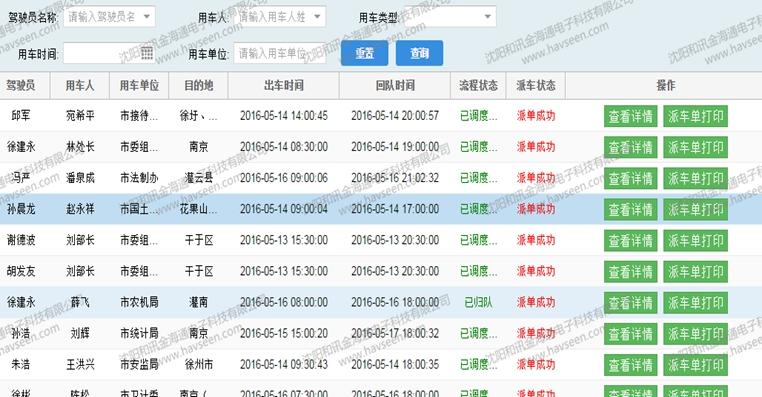
Task: Click the 派车状态 column header
Action: pyautogui.click(x=536, y=86)
